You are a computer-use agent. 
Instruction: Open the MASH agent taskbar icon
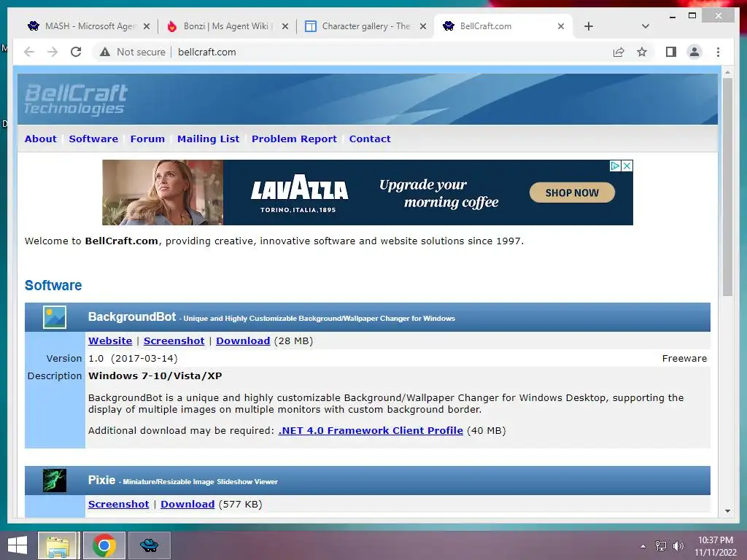(x=149, y=545)
